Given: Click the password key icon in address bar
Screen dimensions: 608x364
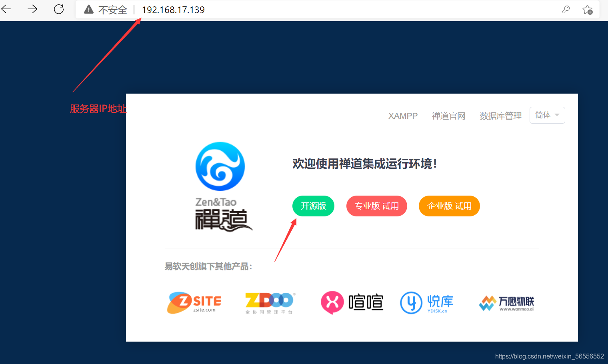Looking at the screenshot, I should [x=566, y=9].
